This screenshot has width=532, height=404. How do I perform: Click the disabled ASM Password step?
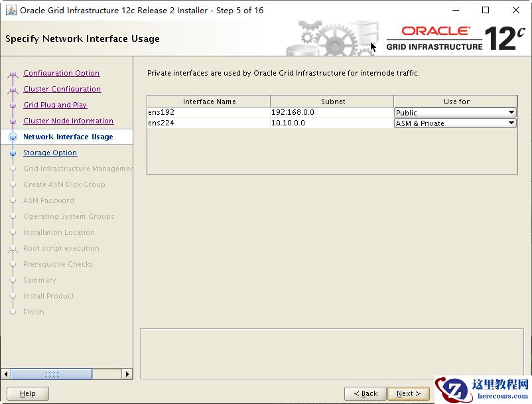click(48, 200)
